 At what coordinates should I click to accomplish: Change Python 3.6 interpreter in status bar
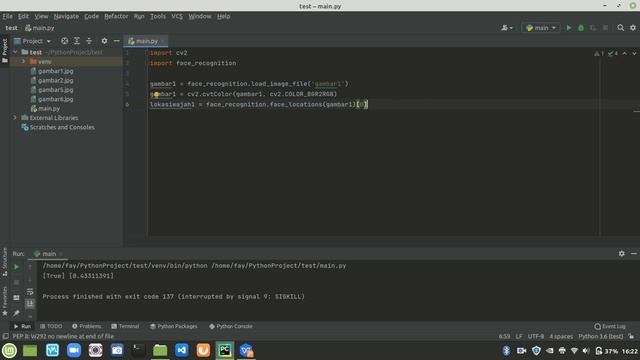(x=600, y=336)
